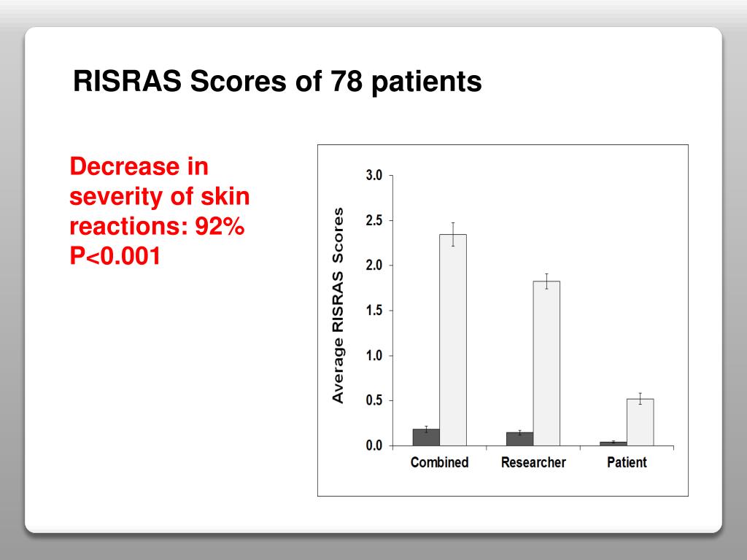Click the 'Patient' axis label
Viewport: 747px width, 560px height.
point(627,462)
